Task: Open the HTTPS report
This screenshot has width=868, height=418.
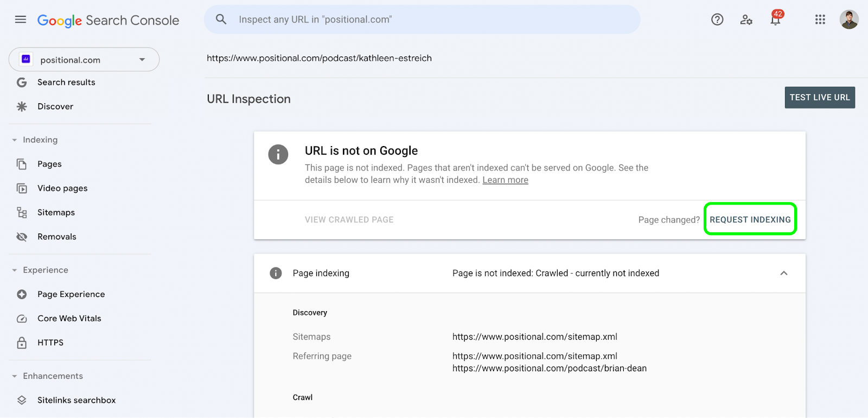Action: [50, 343]
